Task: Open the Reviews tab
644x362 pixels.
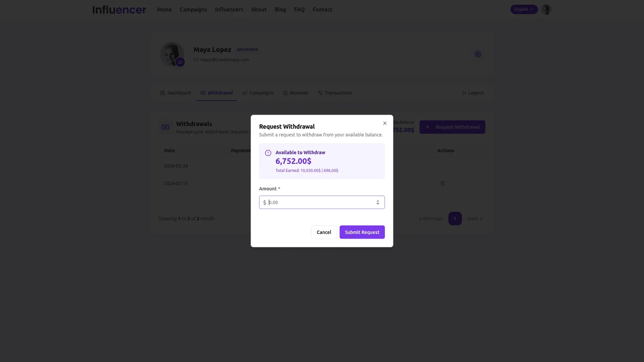Action: [296, 93]
